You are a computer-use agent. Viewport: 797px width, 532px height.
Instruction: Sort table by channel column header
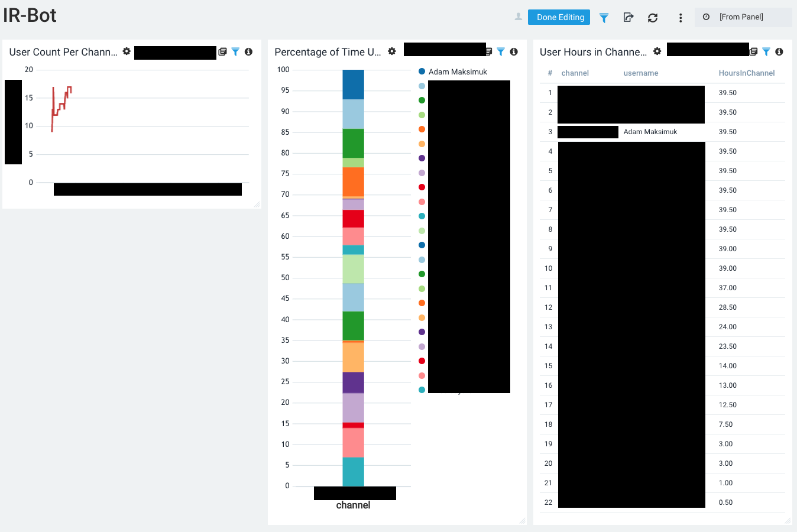575,73
